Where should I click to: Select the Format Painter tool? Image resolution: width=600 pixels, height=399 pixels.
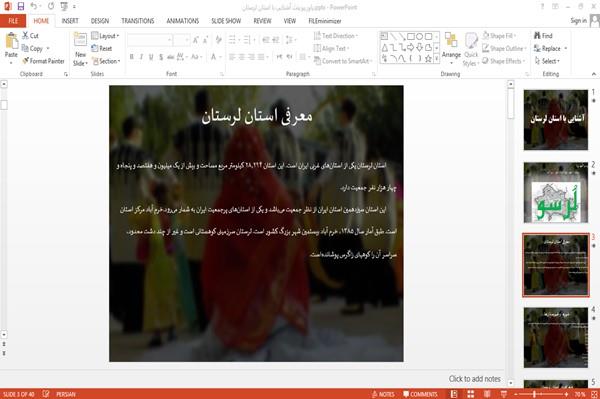coord(43,61)
